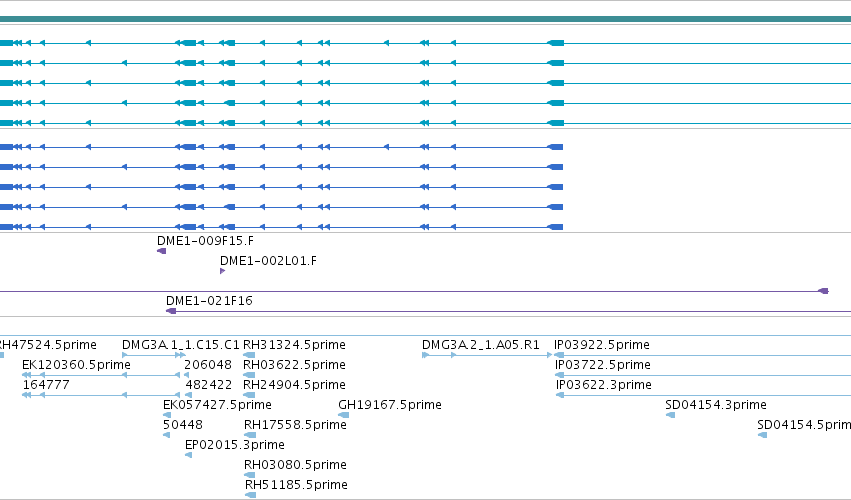Select the RH03080.5prime label
This screenshot has width=851, height=500.
point(295,465)
